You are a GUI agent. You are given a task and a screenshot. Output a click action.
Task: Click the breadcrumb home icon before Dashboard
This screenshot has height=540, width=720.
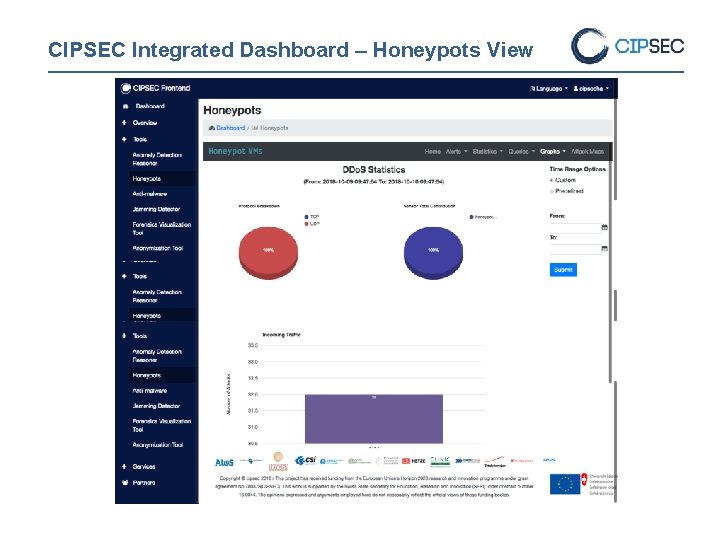[212, 128]
